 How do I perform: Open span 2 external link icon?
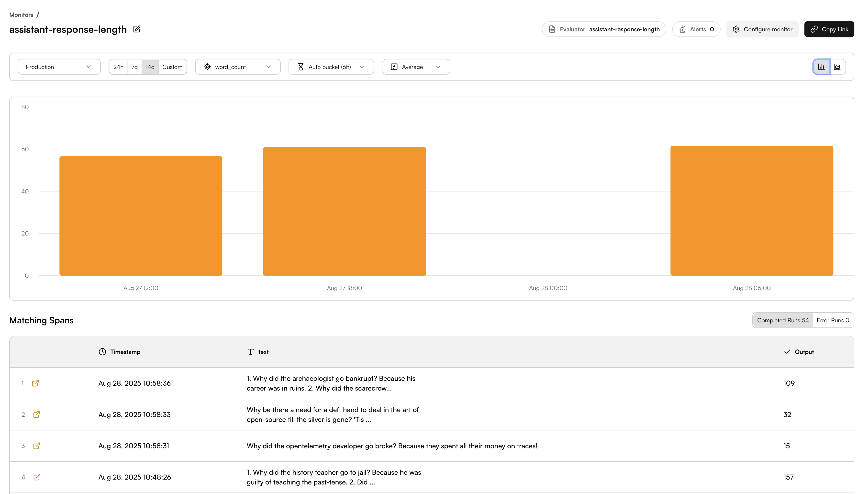click(37, 414)
